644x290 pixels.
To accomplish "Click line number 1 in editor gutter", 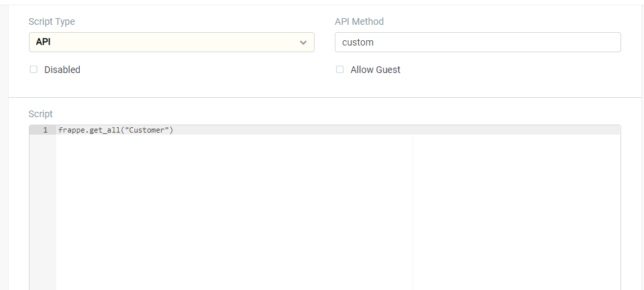I will (45, 130).
